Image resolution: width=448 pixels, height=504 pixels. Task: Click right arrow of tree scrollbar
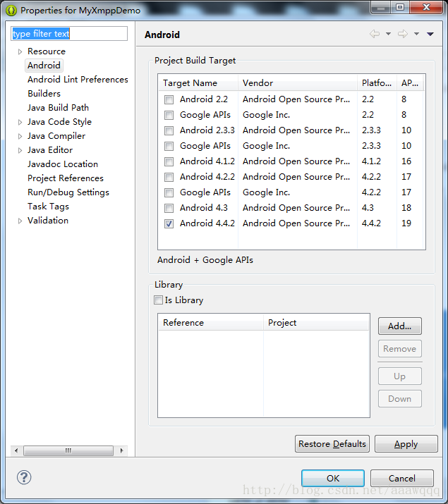(121, 450)
